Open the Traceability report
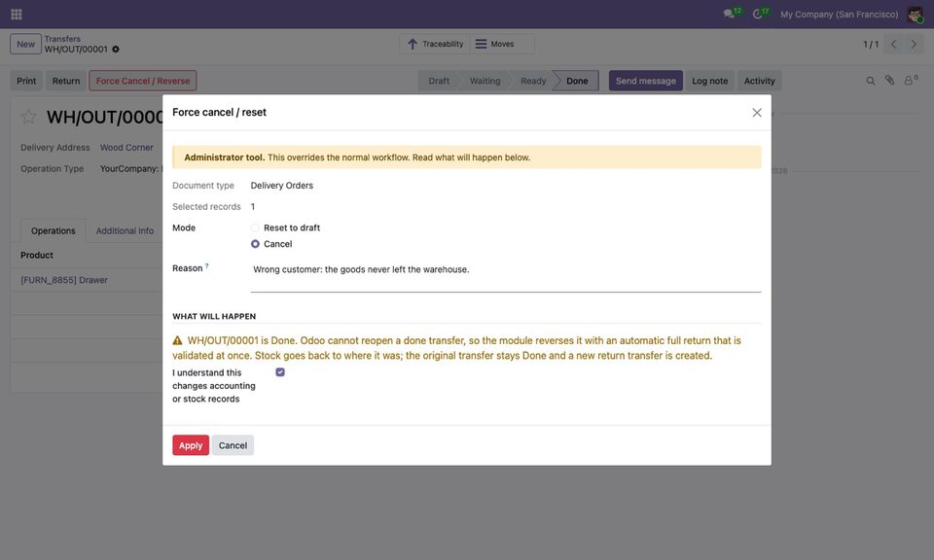The image size is (934, 560). 435,44
